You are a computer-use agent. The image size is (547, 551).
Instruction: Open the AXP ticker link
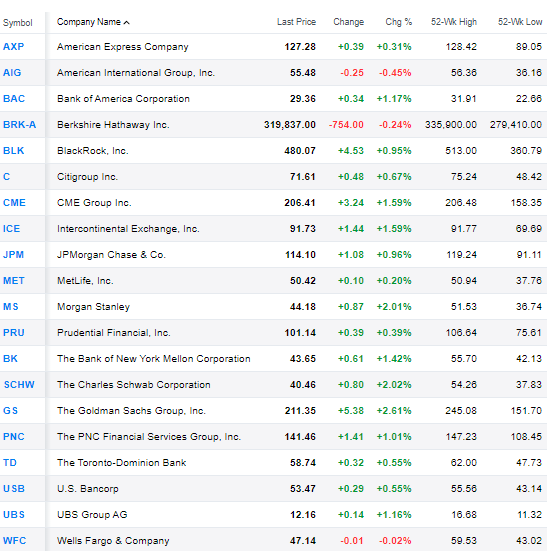[x=13, y=46]
